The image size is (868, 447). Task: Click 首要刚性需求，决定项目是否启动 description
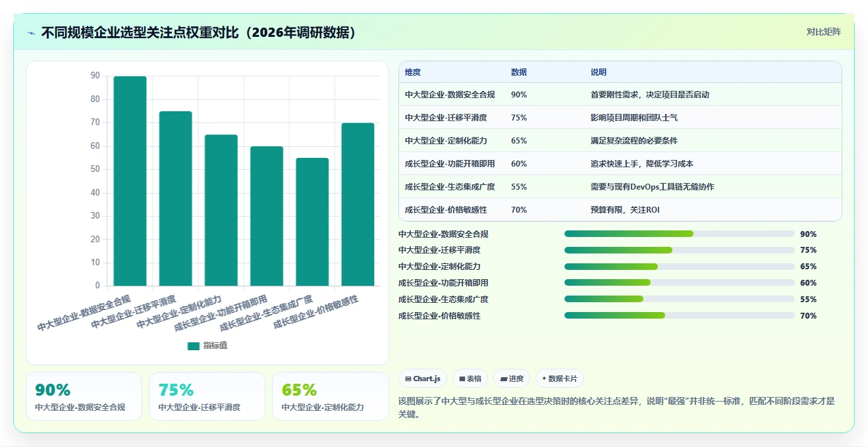(x=650, y=95)
